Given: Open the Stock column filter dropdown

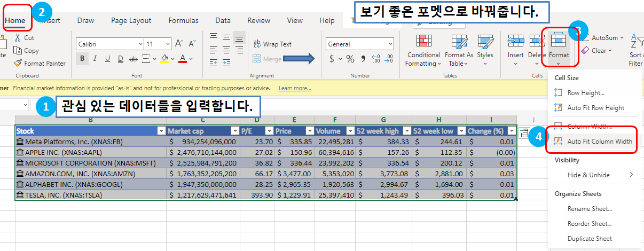Looking at the screenshot, I should pyautogui.click(x=161, y=131).
